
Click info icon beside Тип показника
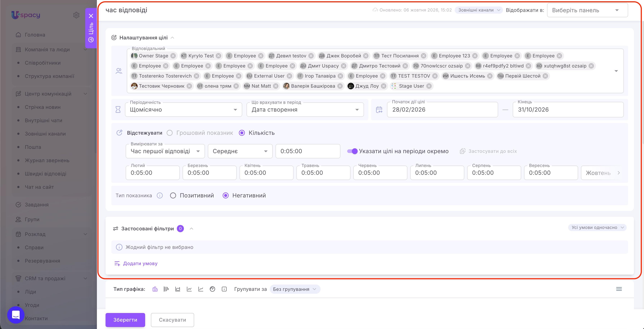click(x=160, y=195)
